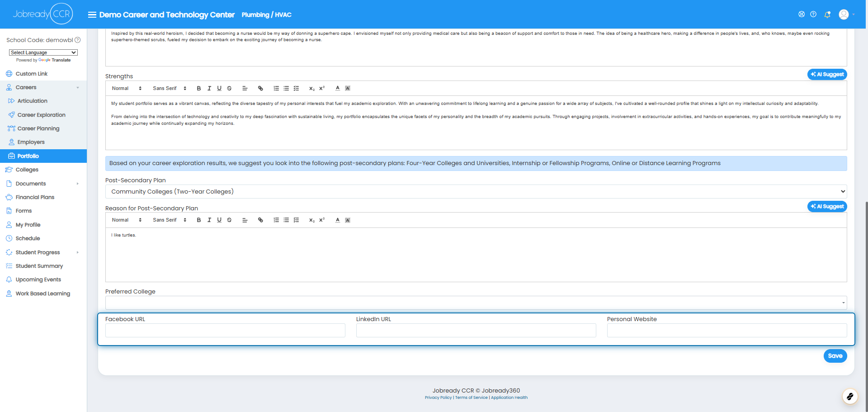
Task: Toggle italic in the Strengths editor toolbar
Action: 209,88
